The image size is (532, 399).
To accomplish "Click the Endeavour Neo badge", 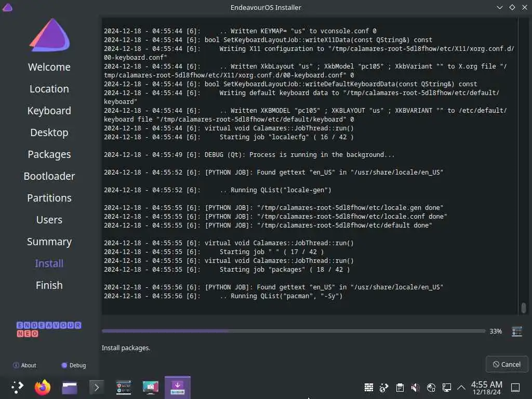I will (49, 329).
